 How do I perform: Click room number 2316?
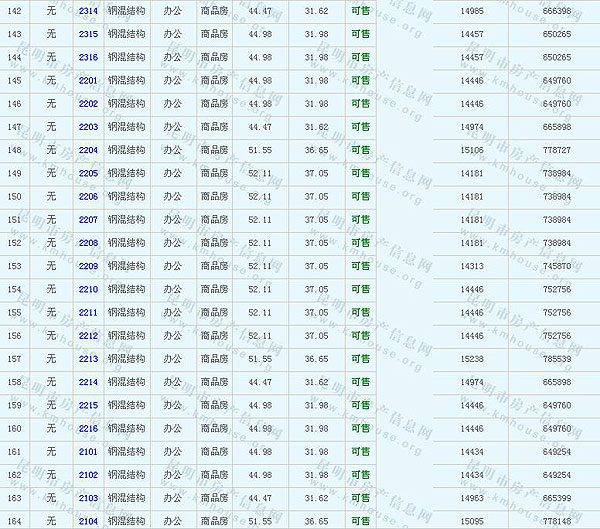pyautogui.click(x=88, y=57)
